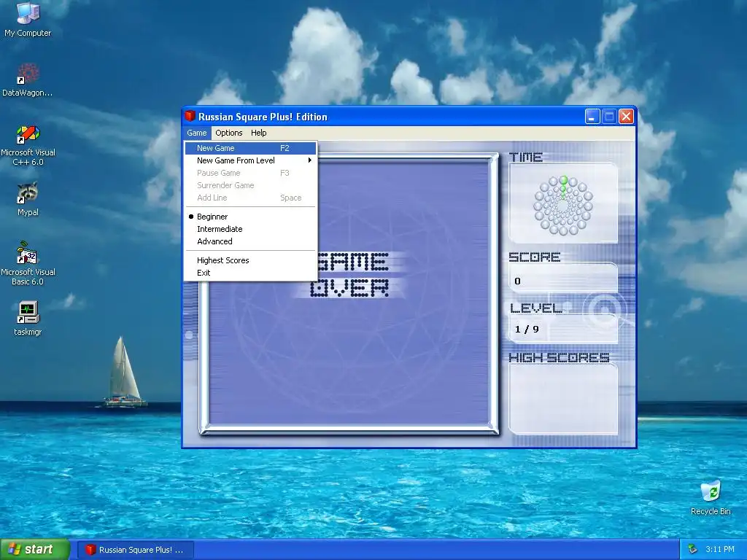Open the Windows Start menu
This screenshot has height=560, width=747.
(x=35, y=549)
